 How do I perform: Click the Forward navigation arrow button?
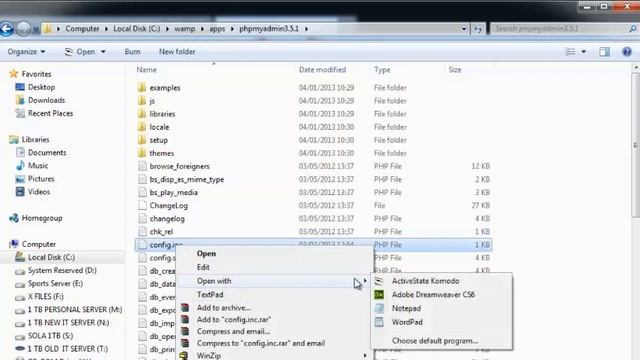tap(23, 29)
